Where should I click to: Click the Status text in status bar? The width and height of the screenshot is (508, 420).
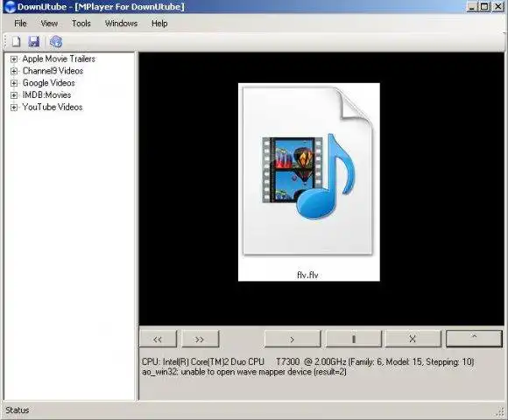point(18,410)
